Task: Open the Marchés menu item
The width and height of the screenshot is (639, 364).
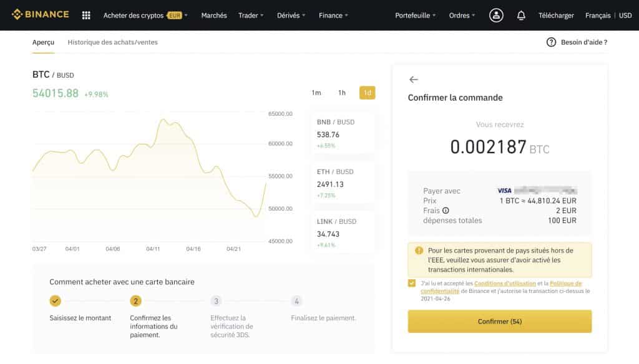Action: tap(214, 15)
